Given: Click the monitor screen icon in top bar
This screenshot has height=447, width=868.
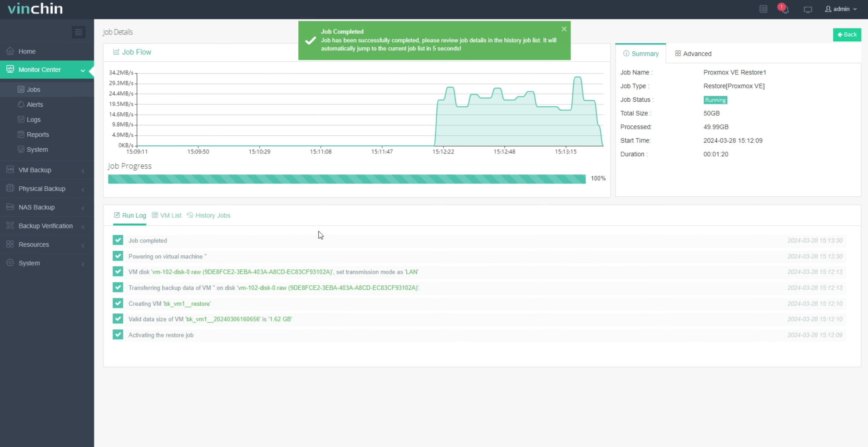Looking at the screenshot, I should point(808,9).
